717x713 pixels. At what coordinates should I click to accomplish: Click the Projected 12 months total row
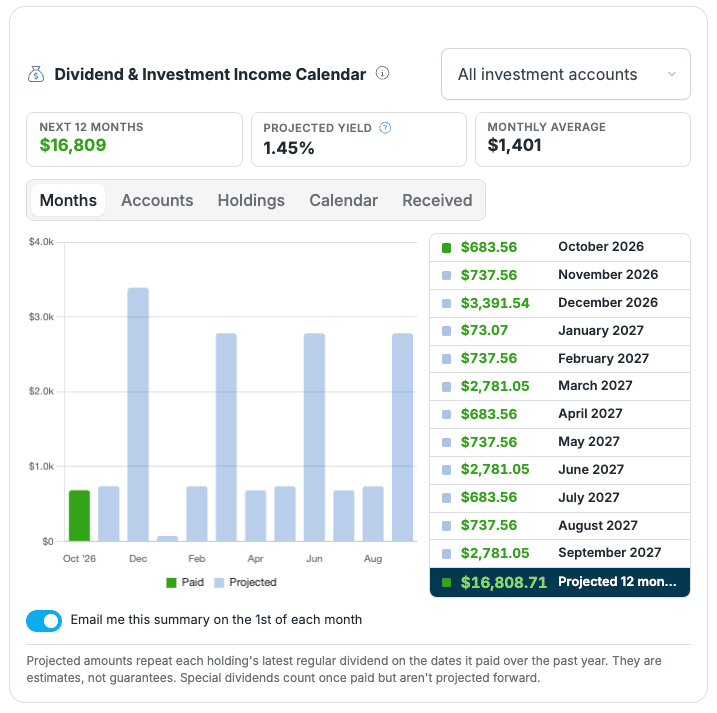560,582
